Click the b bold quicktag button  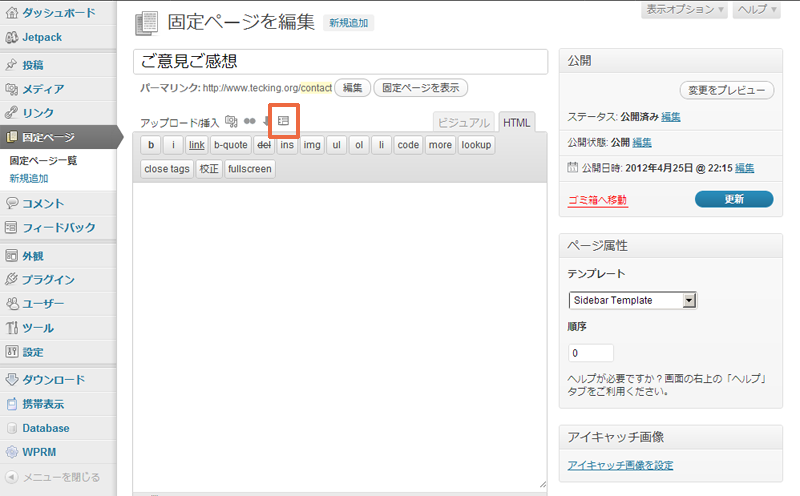pos(151,145)
